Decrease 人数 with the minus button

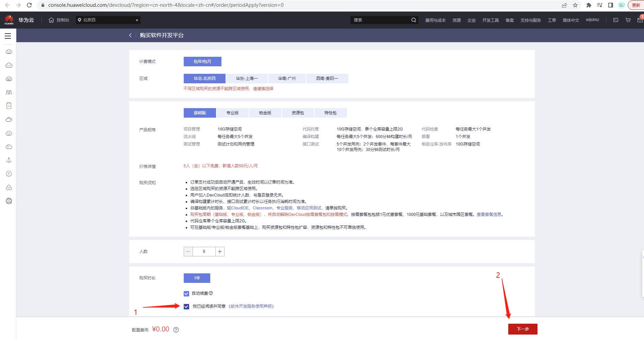(188, 252)
